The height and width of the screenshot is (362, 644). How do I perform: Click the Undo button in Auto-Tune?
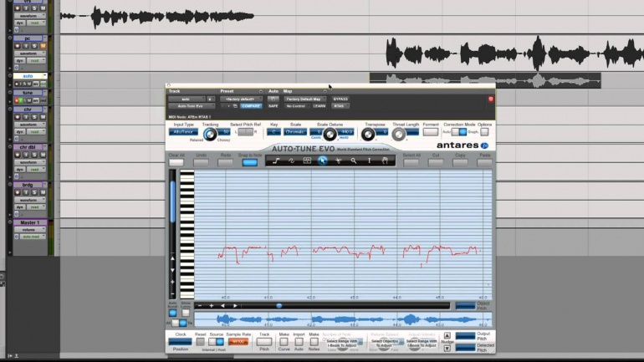click(x=201, y=162)
